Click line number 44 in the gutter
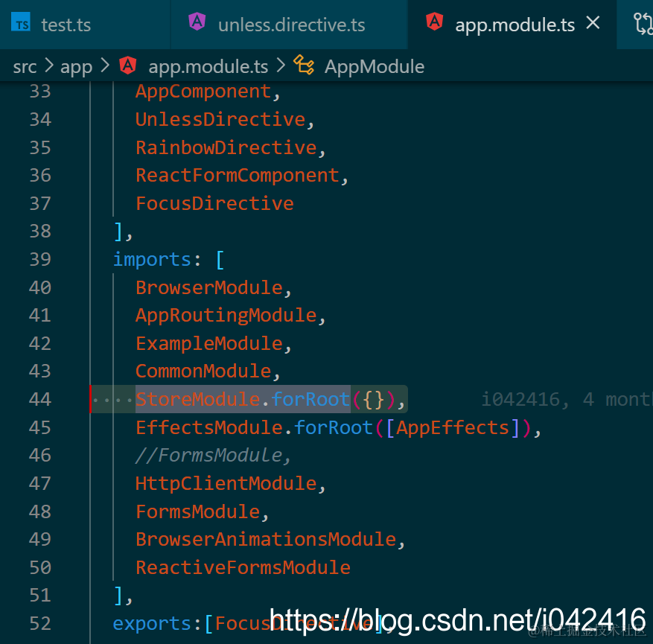The image size is (653, 644). pos(40,399)
